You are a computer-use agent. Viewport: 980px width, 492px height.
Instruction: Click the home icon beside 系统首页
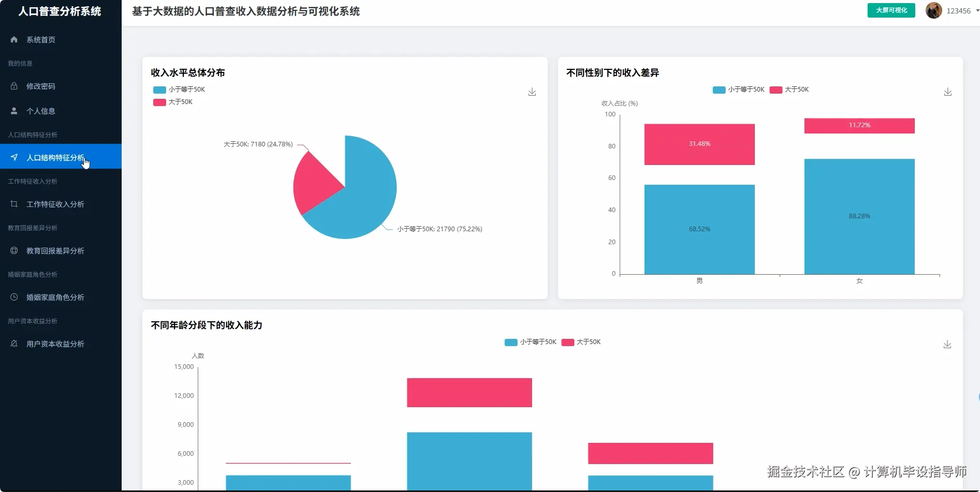click(x=14, y=39)
